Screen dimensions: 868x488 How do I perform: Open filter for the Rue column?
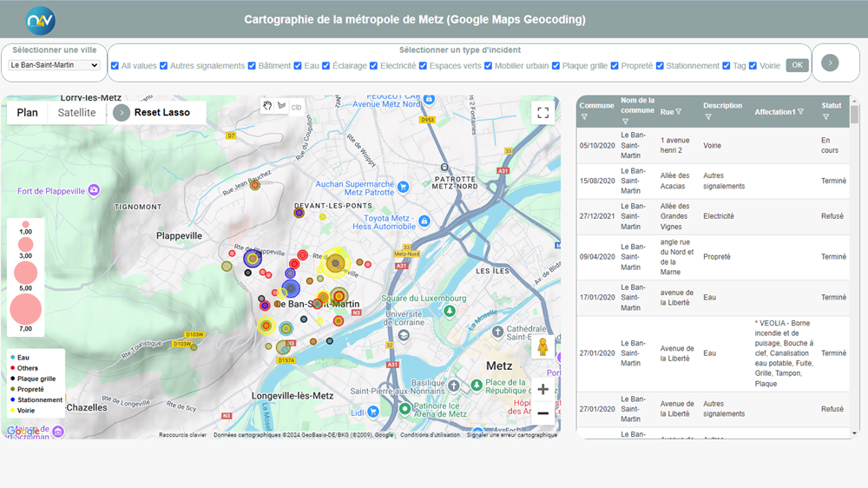(679, 111)
